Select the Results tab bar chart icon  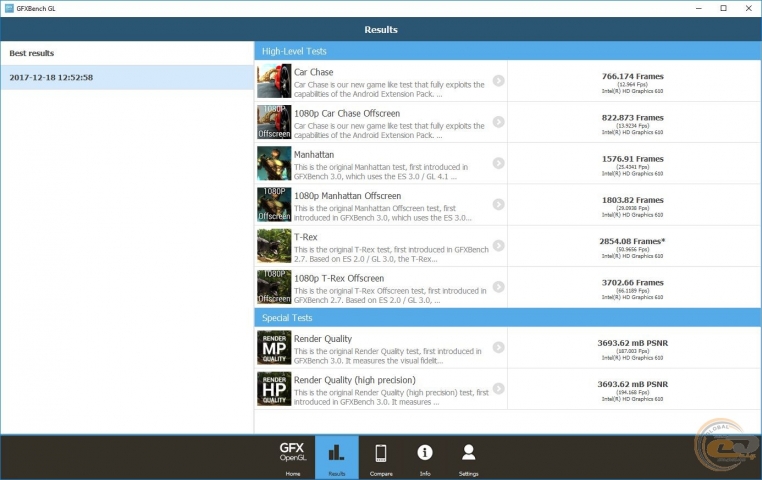(x=336, y=453)
